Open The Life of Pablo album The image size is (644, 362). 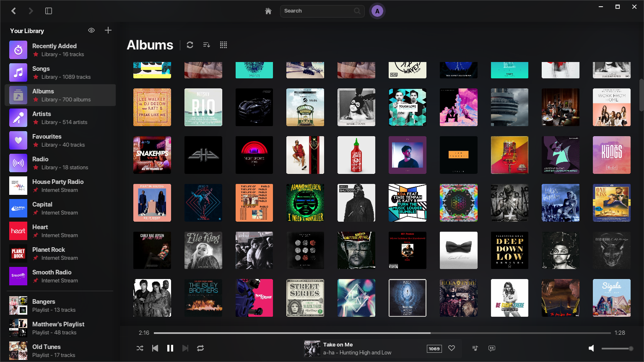pos(254,203)
